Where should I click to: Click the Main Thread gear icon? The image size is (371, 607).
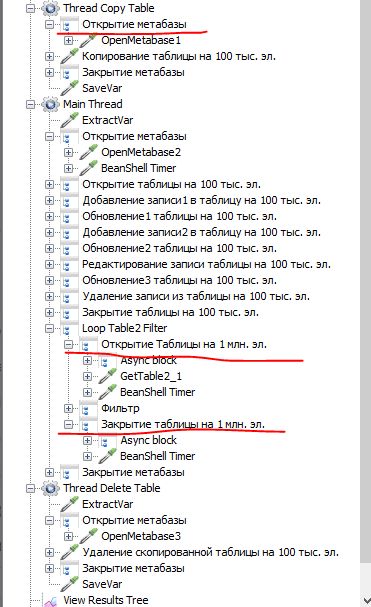(x=50, y=104)
